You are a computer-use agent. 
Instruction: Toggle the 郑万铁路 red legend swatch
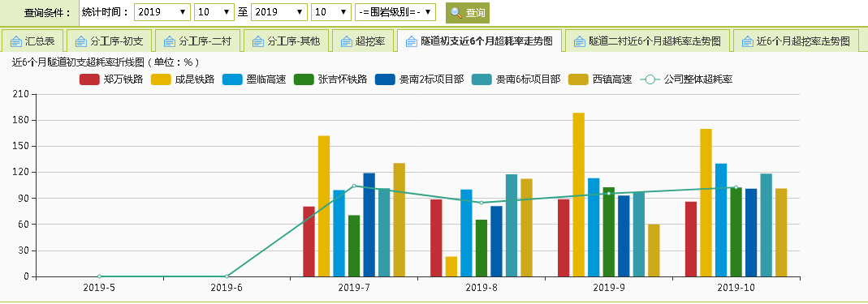(89, 79)
